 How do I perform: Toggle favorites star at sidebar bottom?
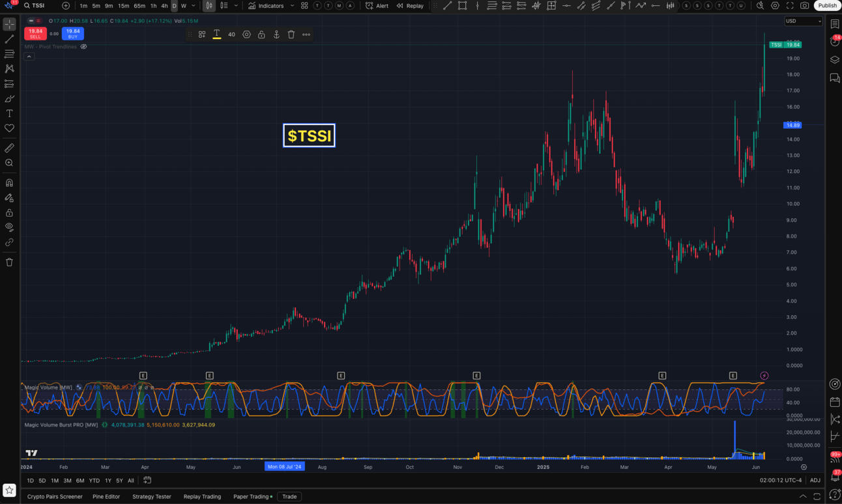coord(9,490)
